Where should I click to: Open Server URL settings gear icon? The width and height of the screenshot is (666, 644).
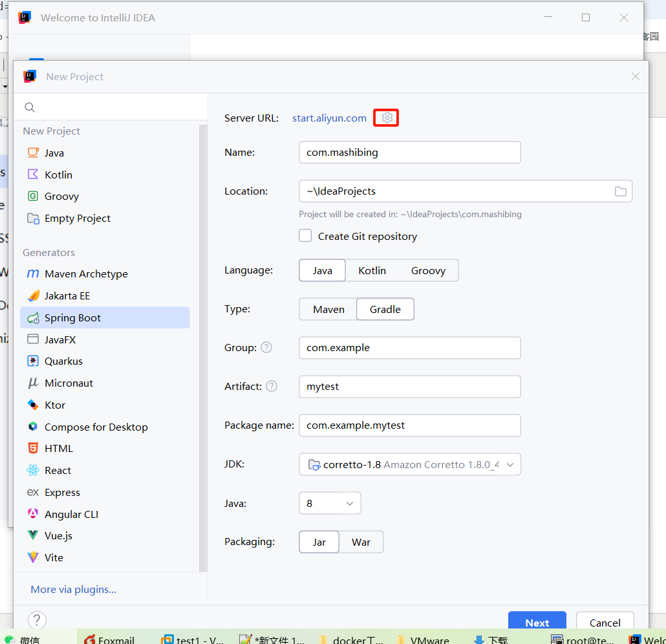pyautogui.click(x=387, y=118)
